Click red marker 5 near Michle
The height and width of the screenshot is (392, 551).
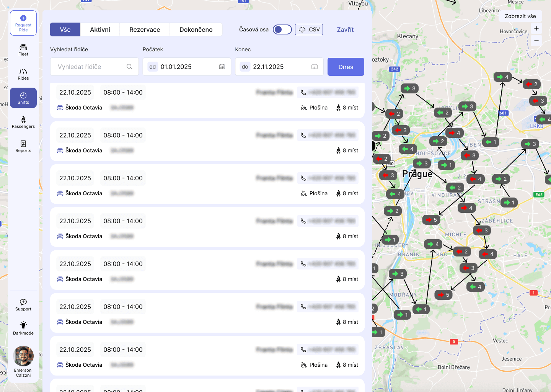click(x=432, y=220)
